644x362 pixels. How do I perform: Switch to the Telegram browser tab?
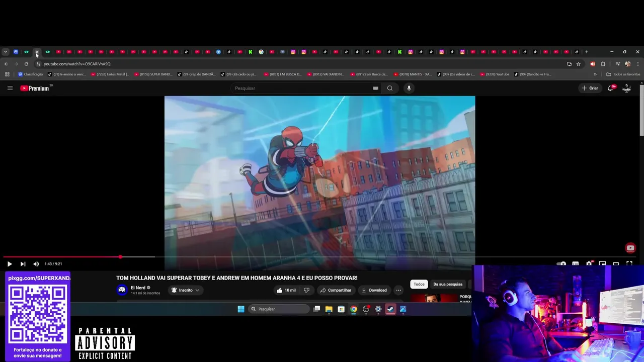click(218, 52)
